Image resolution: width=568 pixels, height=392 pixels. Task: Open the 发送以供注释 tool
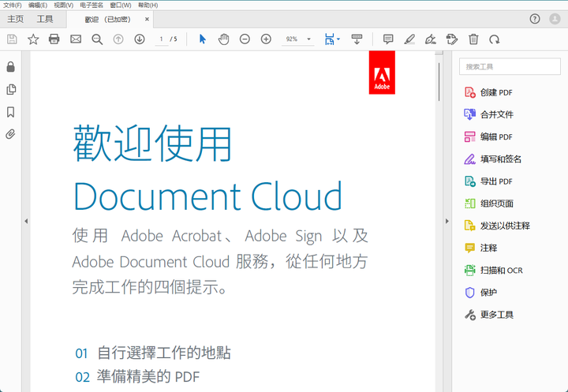pyautogui.click(x=497, y=226)
